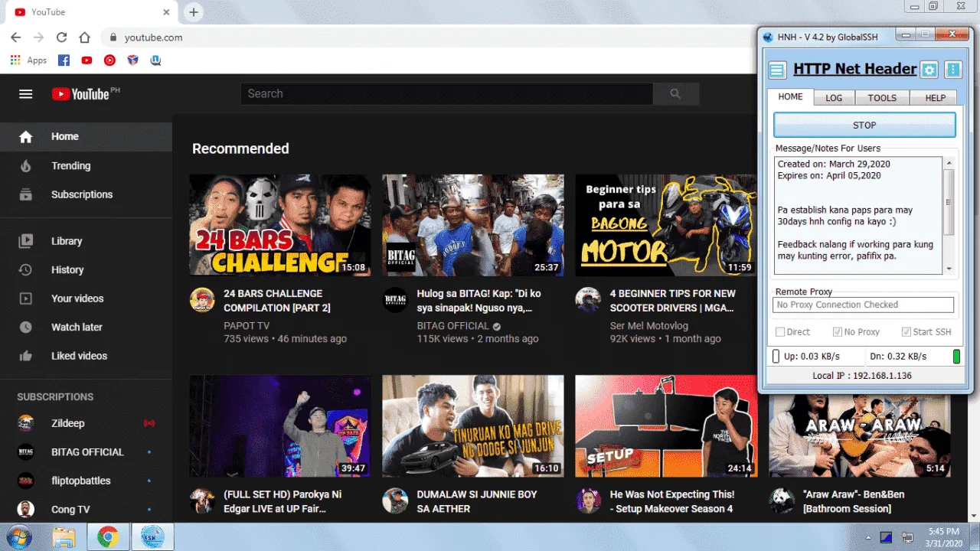Open Liked videos in sidebar
980x551 pixels.
(x=86, y=356)
